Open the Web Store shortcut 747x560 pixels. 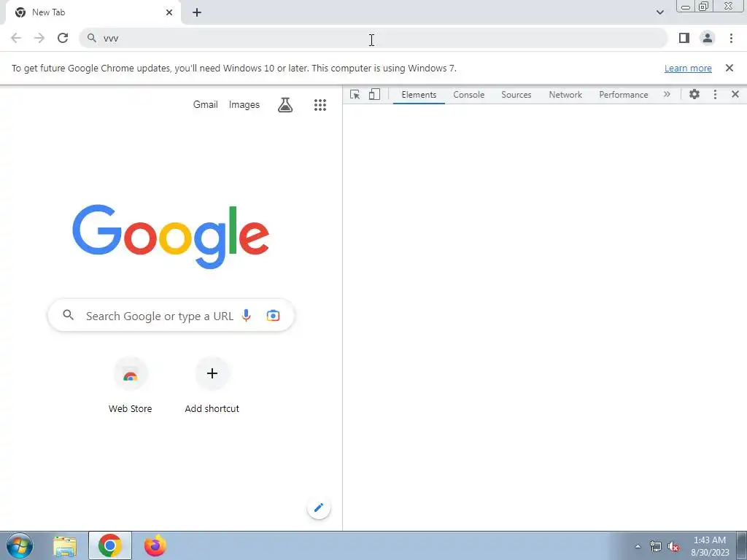(130, 386)
